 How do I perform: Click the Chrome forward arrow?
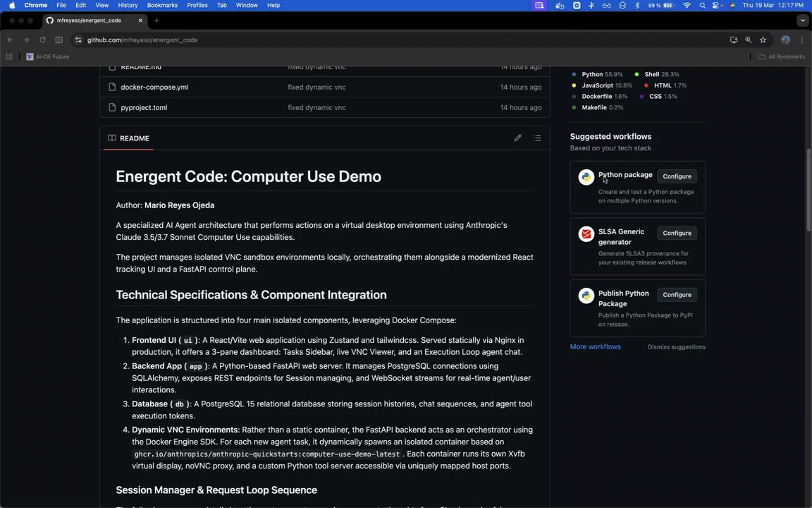[x=26, y=40]
